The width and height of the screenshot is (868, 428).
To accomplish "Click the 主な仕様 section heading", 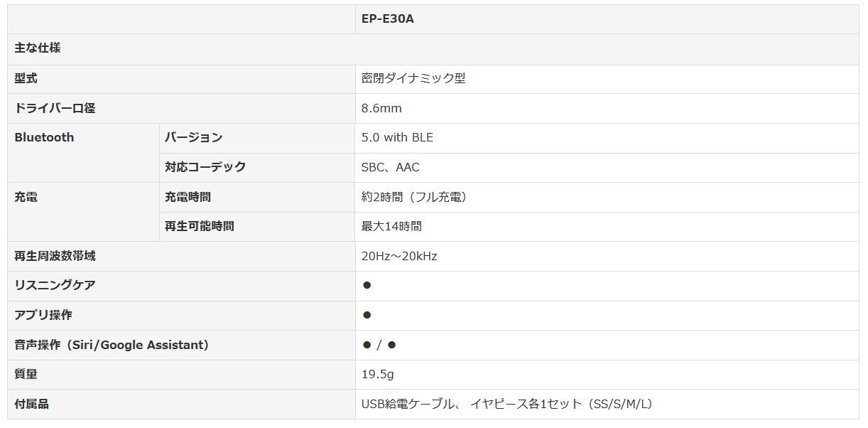I will 38,48.
